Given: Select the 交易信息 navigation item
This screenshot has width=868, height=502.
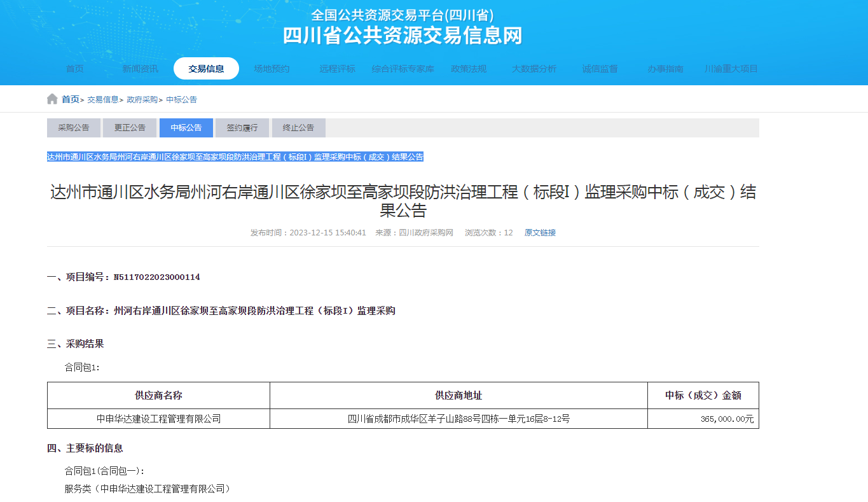Looking at the screenshot, I should point(206,69).
